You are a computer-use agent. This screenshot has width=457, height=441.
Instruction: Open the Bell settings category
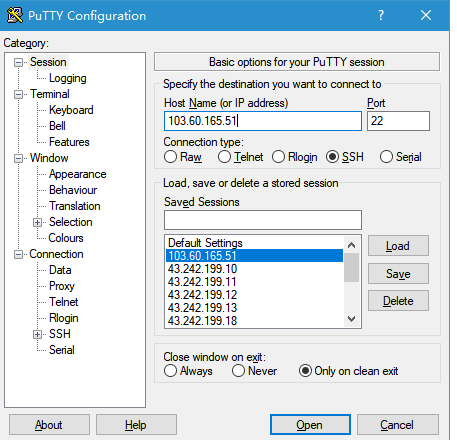tap(57, 126)
